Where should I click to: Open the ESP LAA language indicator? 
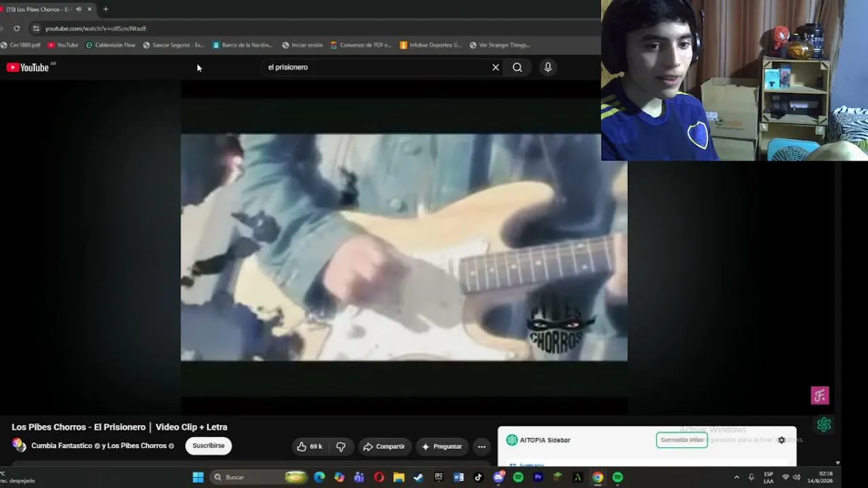point(768,477)
